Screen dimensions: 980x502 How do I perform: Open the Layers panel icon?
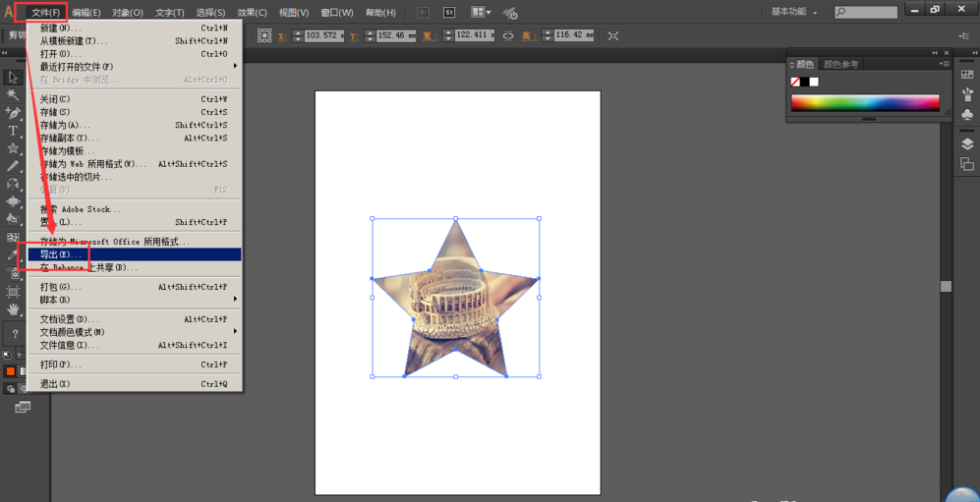click(x=967, y=143)
